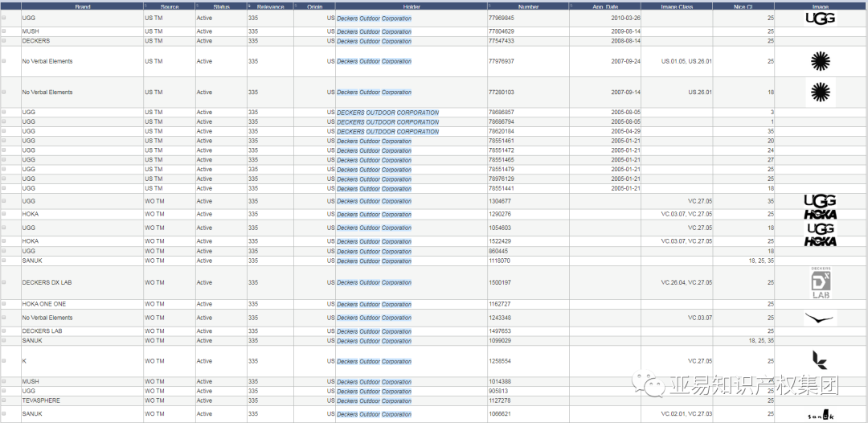Click the Nice Cl. column header
This screenshot has height=423, width=868.
pyautogui.click(x=743, y=6)
